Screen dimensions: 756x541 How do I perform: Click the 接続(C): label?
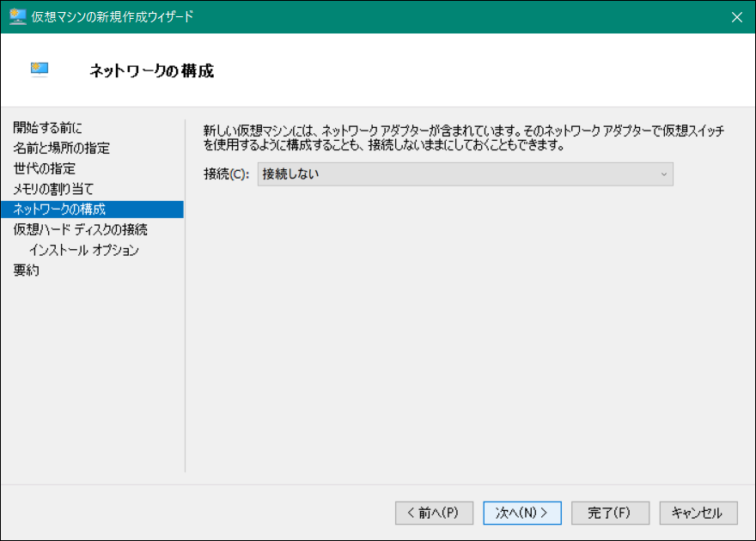click(x=227, y=174)
